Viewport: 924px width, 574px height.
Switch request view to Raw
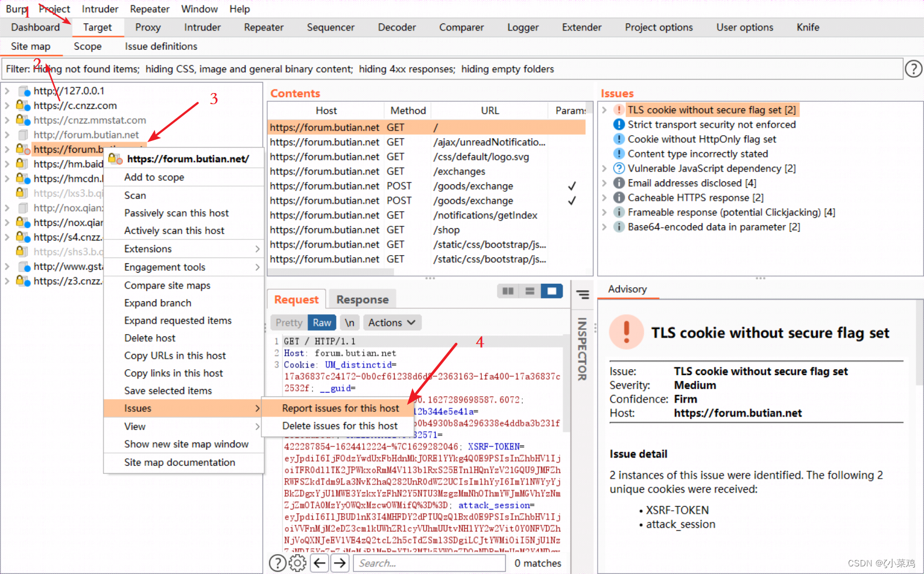(322, 322)
